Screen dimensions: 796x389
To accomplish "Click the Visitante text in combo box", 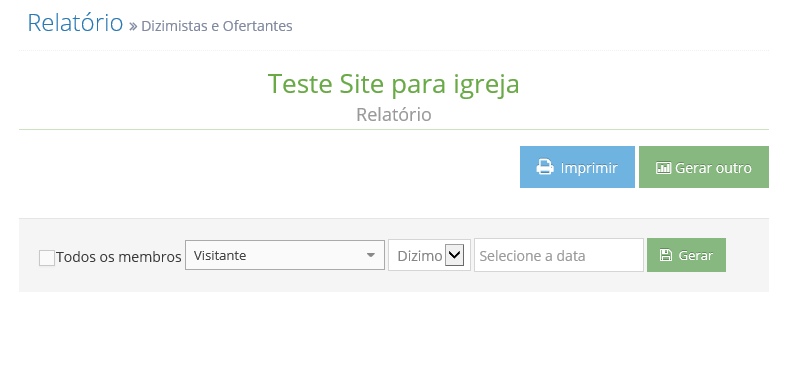I will pyautogui.click(x=220, y=255).
